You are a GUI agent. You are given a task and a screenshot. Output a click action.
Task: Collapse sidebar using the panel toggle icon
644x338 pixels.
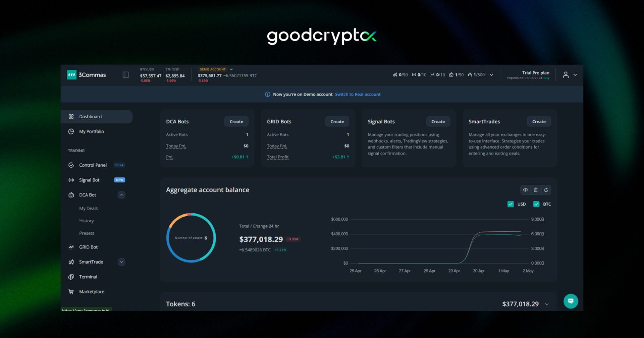click(126, 75)
